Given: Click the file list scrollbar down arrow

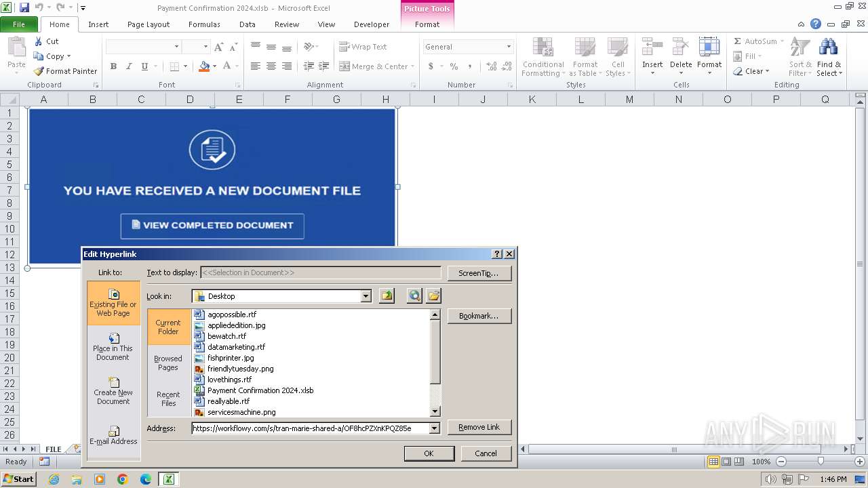Looking at the screenshot, I should pyautogui.click(x=435, y=412).
